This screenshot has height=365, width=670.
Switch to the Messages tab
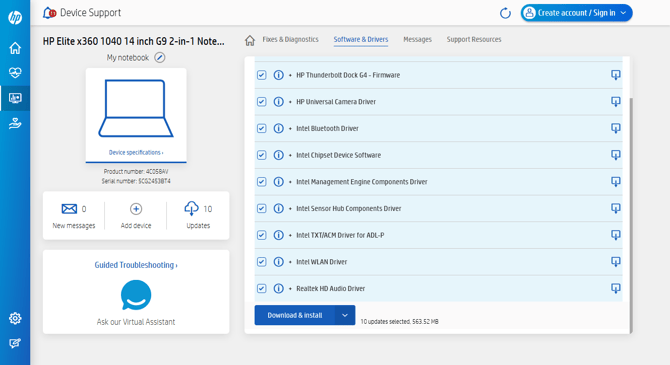417,39
